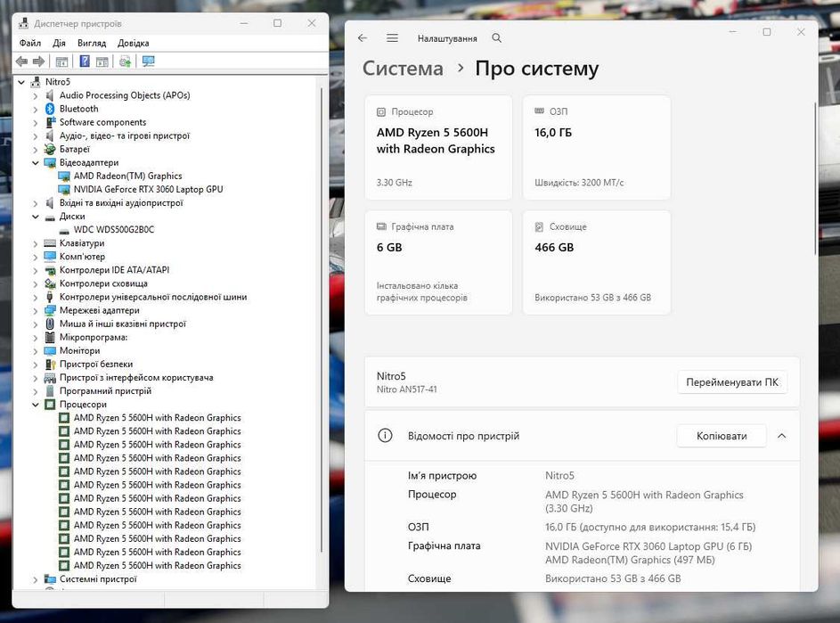Click the Software components icon
This screenshot has width=840, height=623.
pyautogui.click(x=50, y=122)
